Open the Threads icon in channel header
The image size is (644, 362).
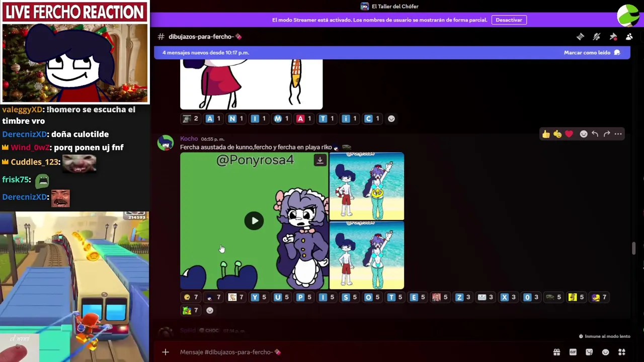[x=580, y=37]
